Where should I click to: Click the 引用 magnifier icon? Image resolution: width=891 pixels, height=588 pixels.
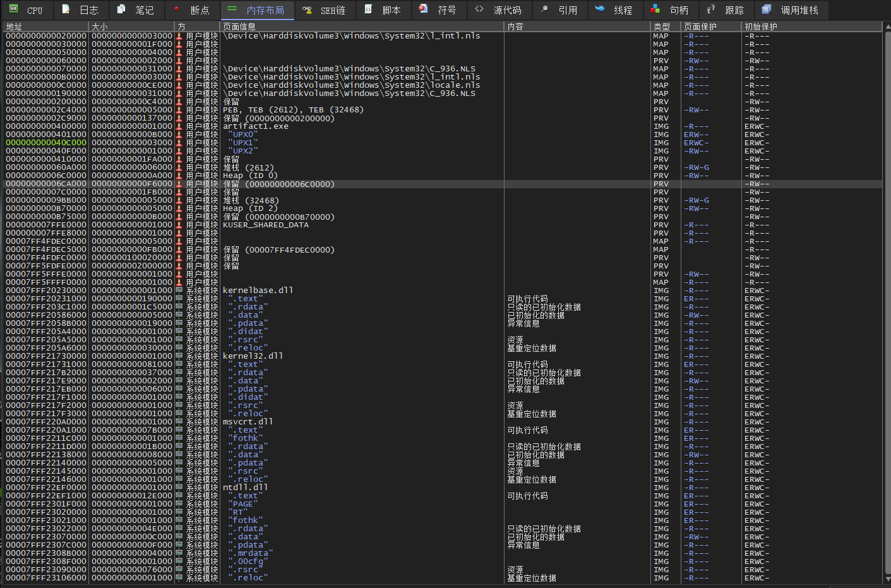pos(544,9)
